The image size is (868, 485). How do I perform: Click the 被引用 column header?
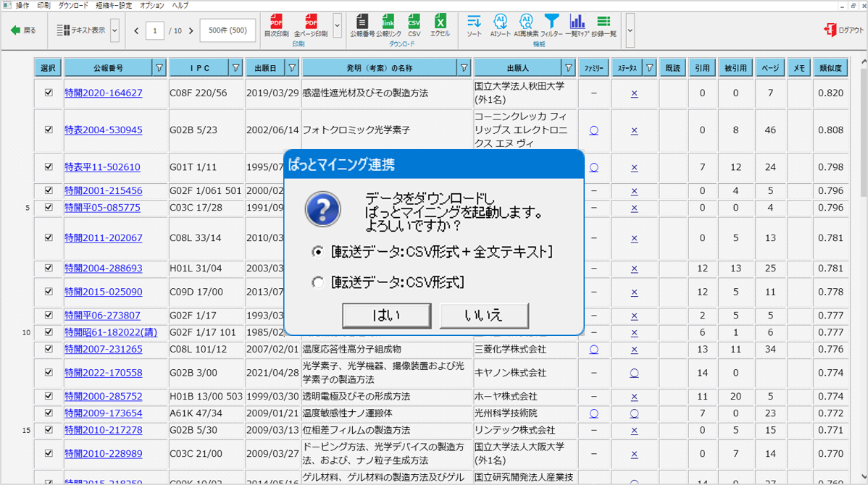pyautogui.click(x=735, y=68)
